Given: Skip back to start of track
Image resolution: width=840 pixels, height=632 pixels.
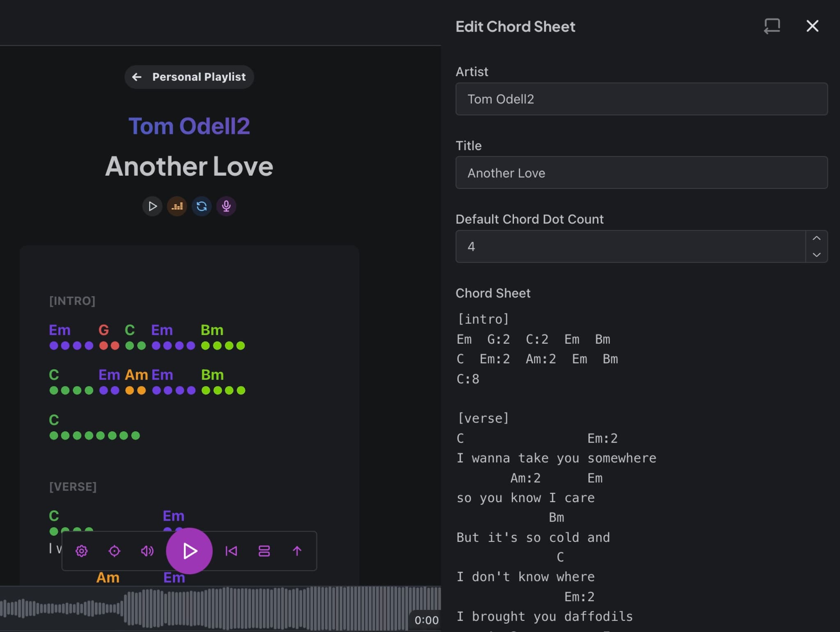Looking at the screenshot, I should [231, 551].
